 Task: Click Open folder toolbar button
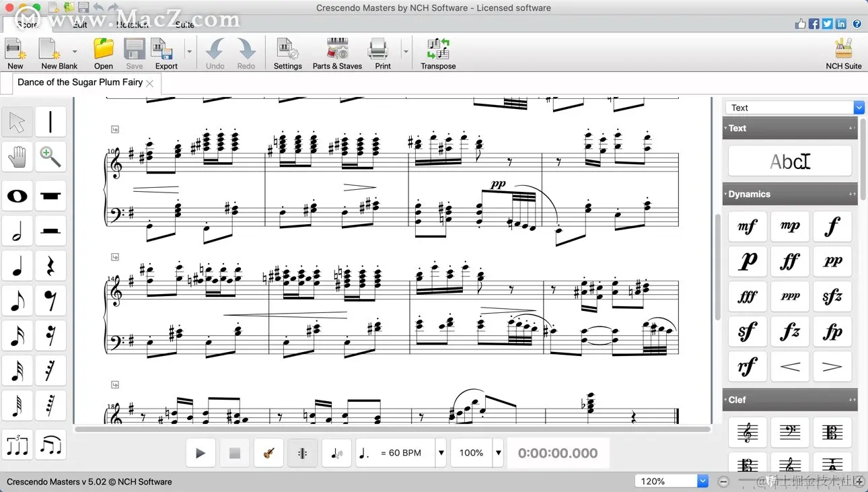(104, 54)
